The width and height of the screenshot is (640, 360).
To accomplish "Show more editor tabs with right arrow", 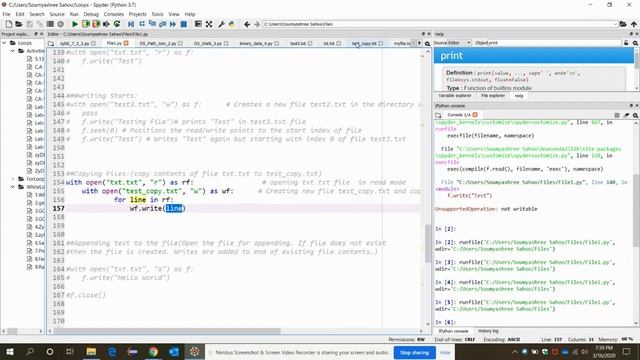I will 419,43.
